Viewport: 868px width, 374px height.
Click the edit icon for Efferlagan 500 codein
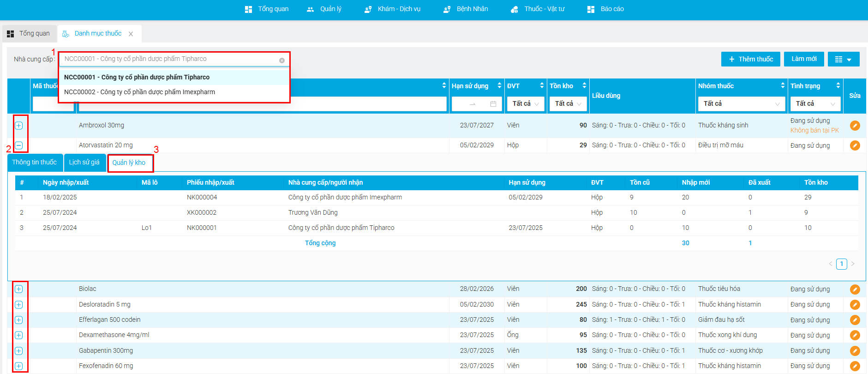tap(855, 320)
